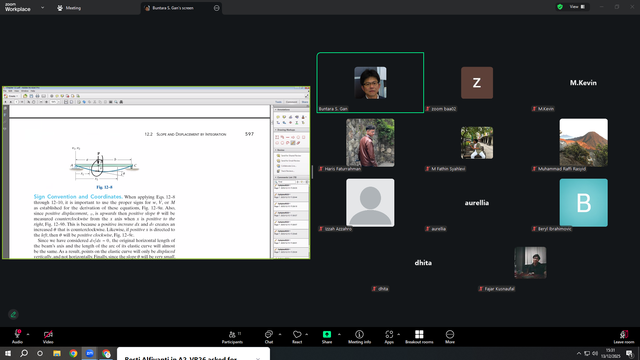Viewport: 640px width, 360px height.
Task: Click the volume icon in system tray
Action: tap(595, 353)
